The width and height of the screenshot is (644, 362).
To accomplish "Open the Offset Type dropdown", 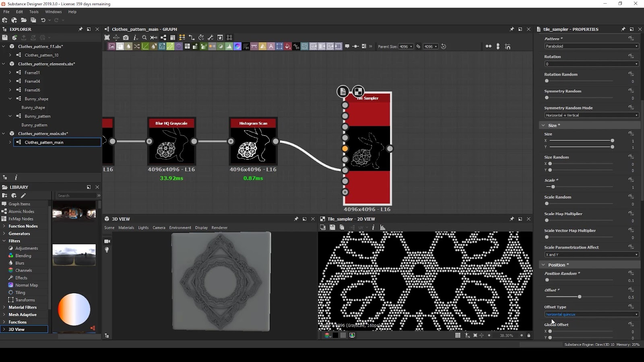I will (x=591, y=315).
